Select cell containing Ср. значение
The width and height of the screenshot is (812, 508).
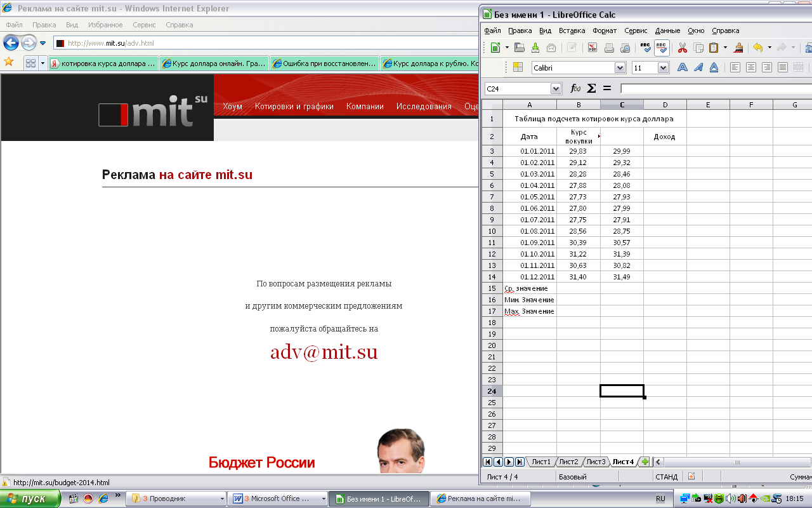(530, 288)
